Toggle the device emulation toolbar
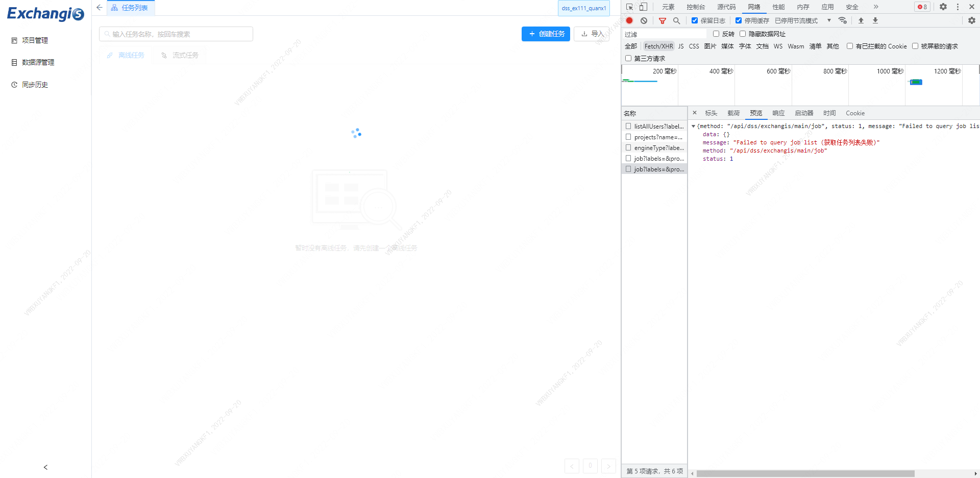Viewport: 980px width, 478px height. (x=643, y=7)
